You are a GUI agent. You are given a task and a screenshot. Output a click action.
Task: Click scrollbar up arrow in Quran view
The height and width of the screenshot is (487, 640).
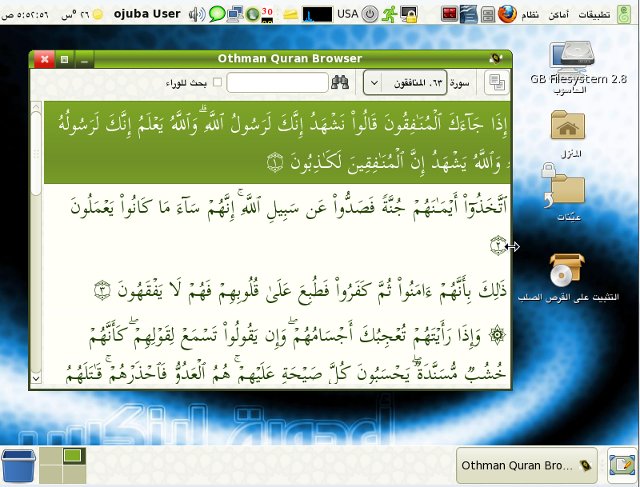pyautogui.click(x=36, y=107)
